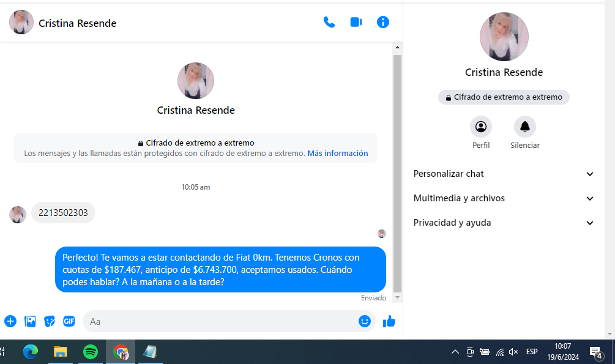Open Spotify from the taskbar
Screen dimensions: 615x364
coord(90,352)
